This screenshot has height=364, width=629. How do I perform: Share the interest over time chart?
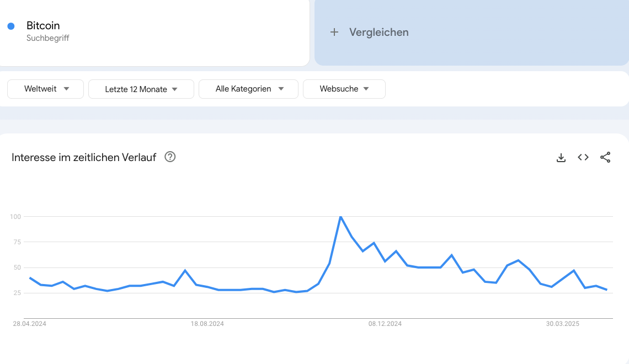point(605,158)
